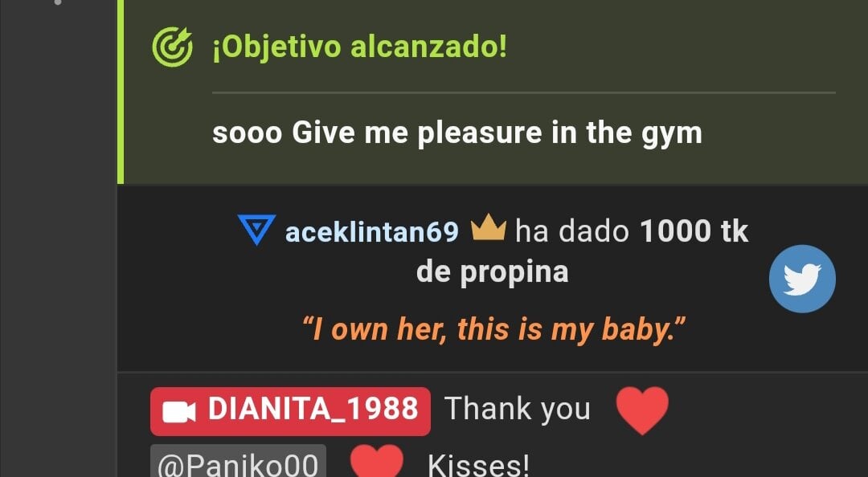Select the goal text about the gym
The height and width of the screenshot is (477, 868).
(x=457, y=133)
